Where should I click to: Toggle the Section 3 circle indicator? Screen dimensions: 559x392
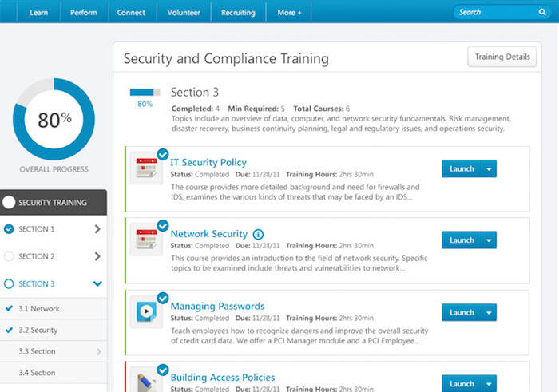click(x=10, y=283)
